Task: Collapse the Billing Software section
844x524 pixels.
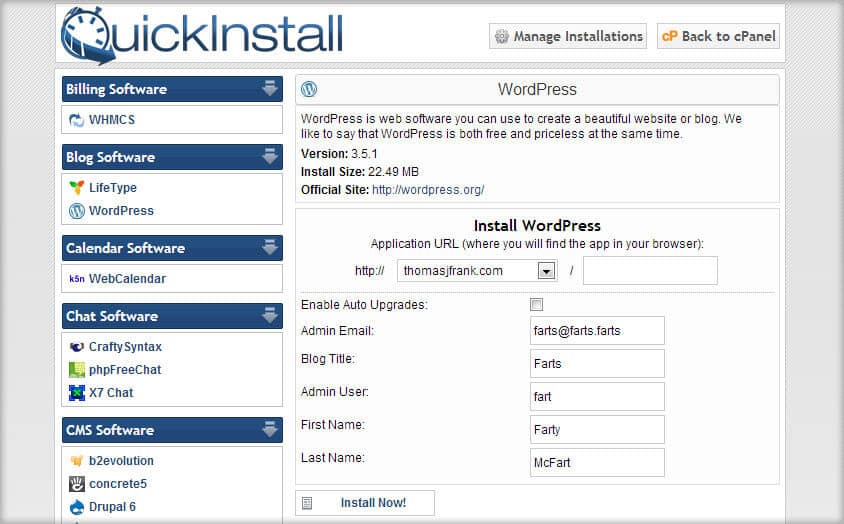Action: (x=270, y=89)
